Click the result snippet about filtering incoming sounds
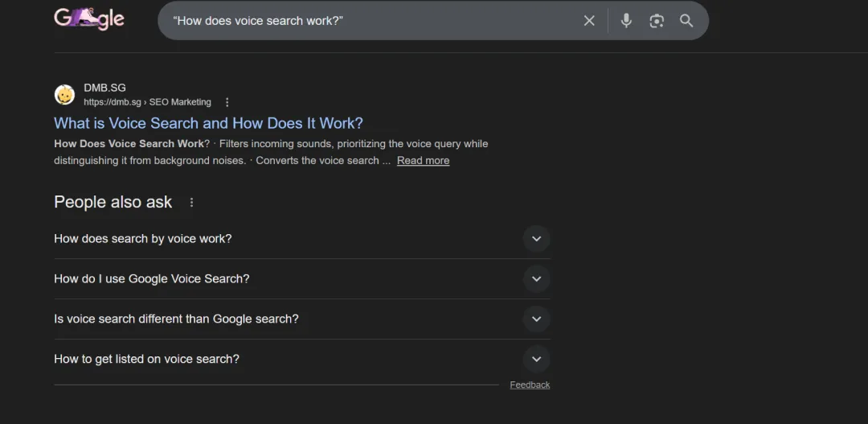Viewport: 868px width, 424px height. (271, 152)
